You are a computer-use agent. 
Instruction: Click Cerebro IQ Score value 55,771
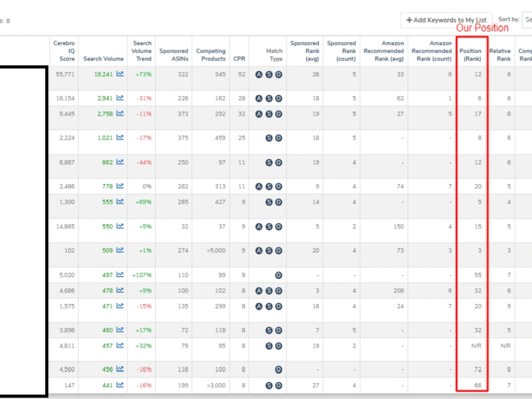tap(65, 74)
